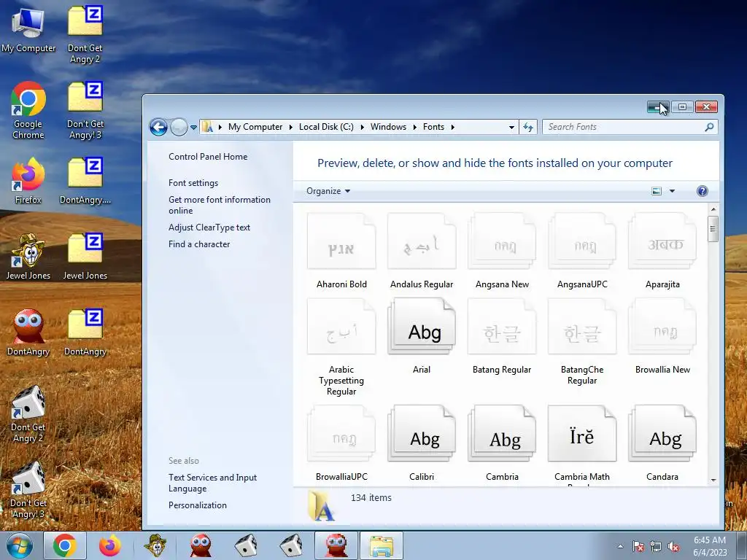Click the Find a character link
The image size is (747, 560).
pyautogui.click(x=199, y=244)
